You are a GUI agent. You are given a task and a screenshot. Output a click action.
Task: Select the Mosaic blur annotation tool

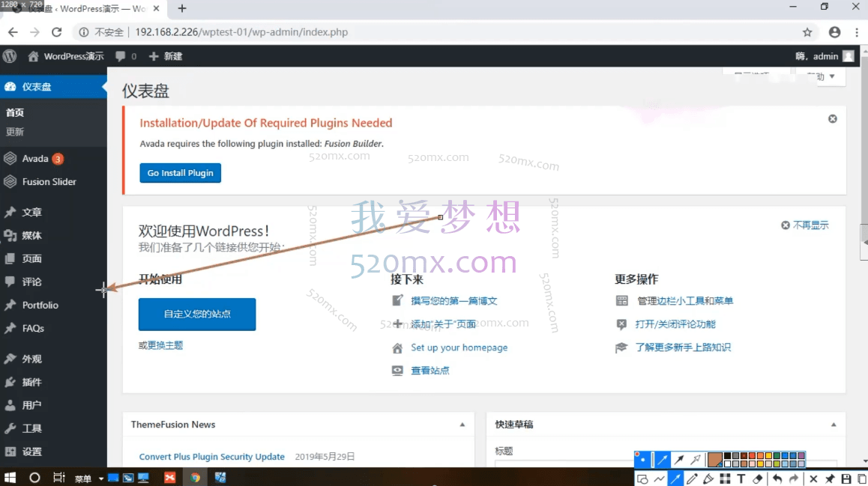point(726,478)
